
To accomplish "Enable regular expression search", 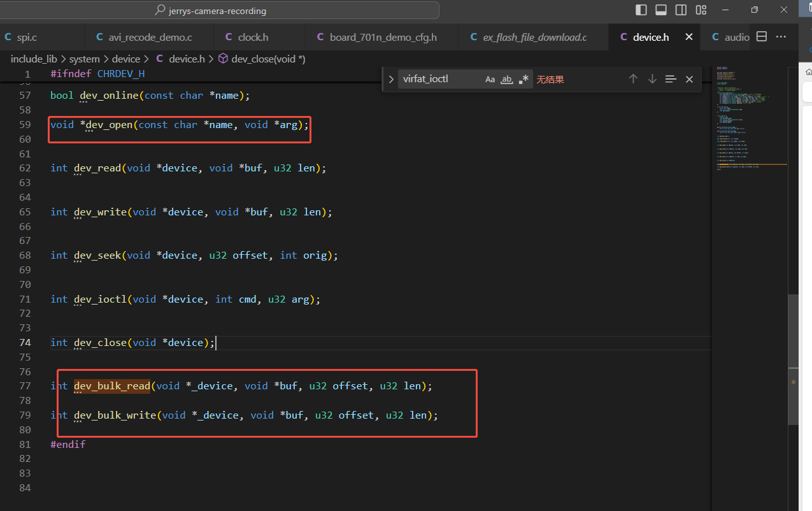I will [524, 79].
